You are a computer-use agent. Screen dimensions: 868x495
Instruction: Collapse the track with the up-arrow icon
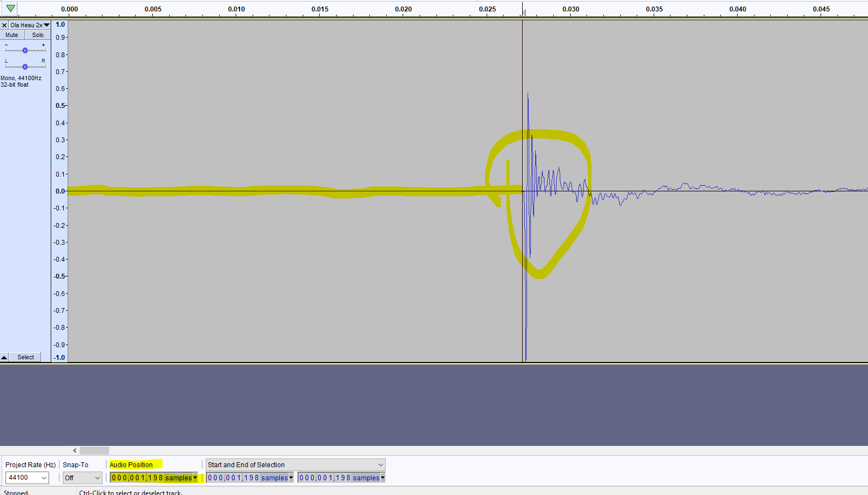(4, 358)
